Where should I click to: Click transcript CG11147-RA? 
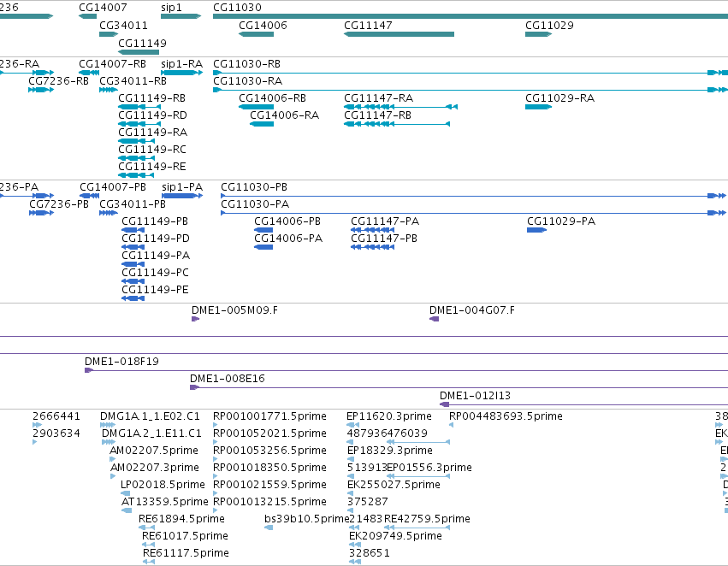[378, 97]
